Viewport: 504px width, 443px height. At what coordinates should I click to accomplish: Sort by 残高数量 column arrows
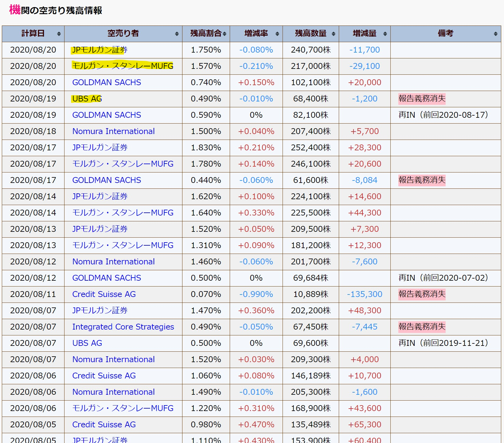[x=333, y=34]
